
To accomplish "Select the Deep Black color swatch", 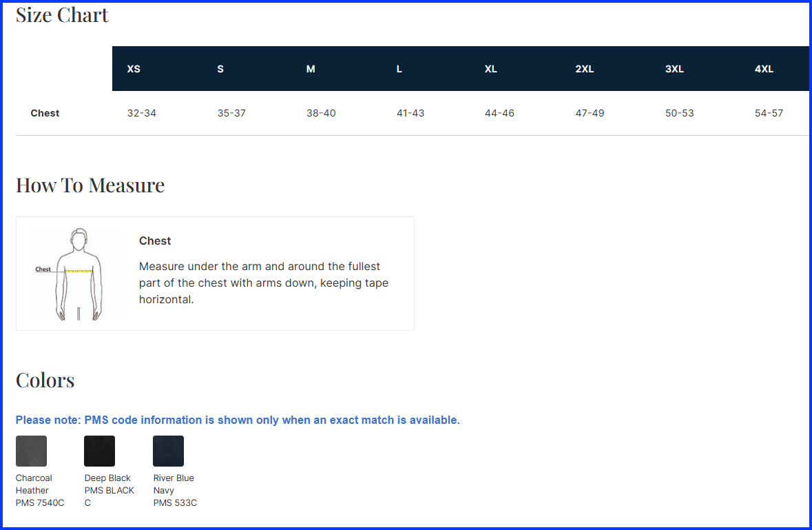I will coord(99,451).
